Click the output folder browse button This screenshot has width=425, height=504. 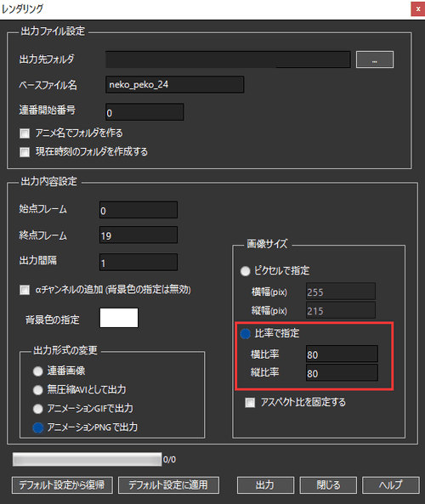click(375, 59)
